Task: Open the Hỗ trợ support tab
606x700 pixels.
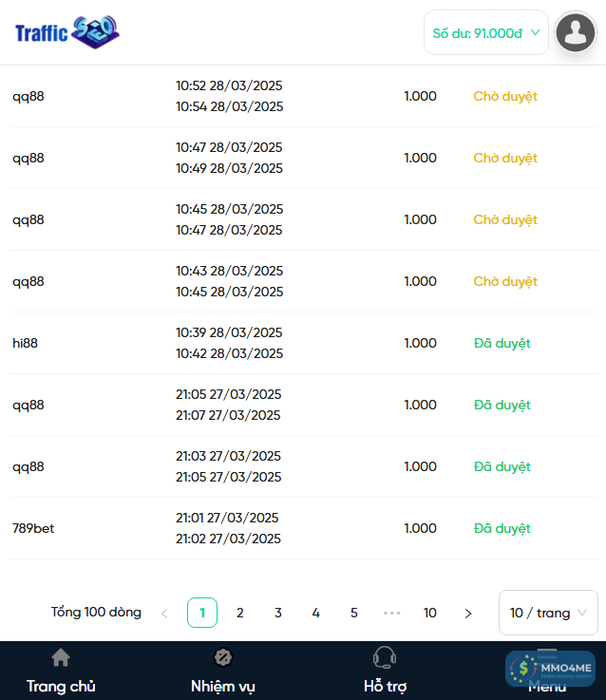Action: pos(385,686)
